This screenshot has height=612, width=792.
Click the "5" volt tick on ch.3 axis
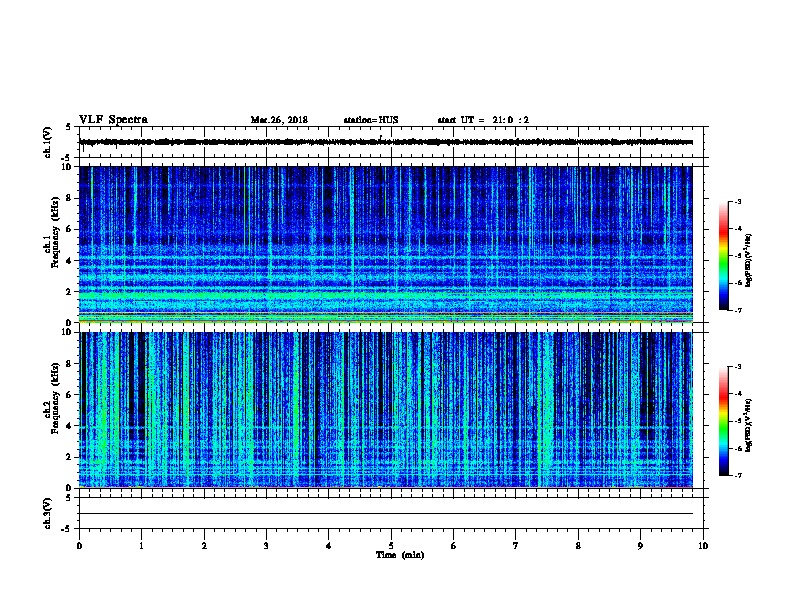69,498
